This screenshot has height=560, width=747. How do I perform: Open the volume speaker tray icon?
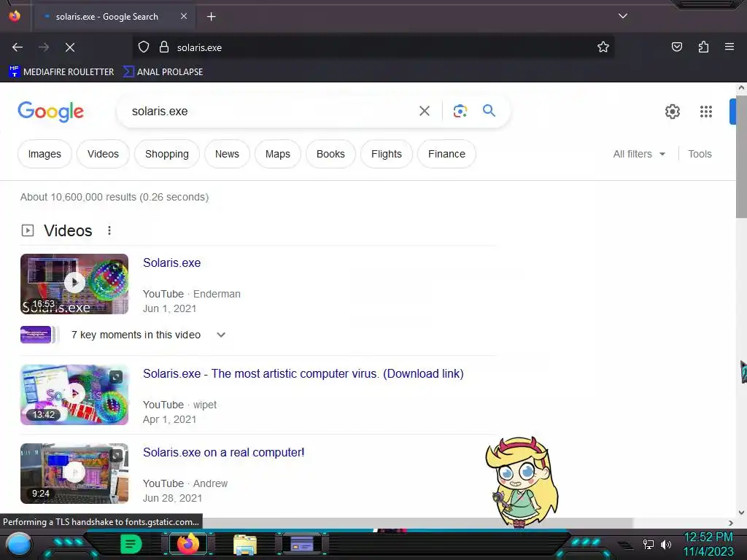coord(666,544)
